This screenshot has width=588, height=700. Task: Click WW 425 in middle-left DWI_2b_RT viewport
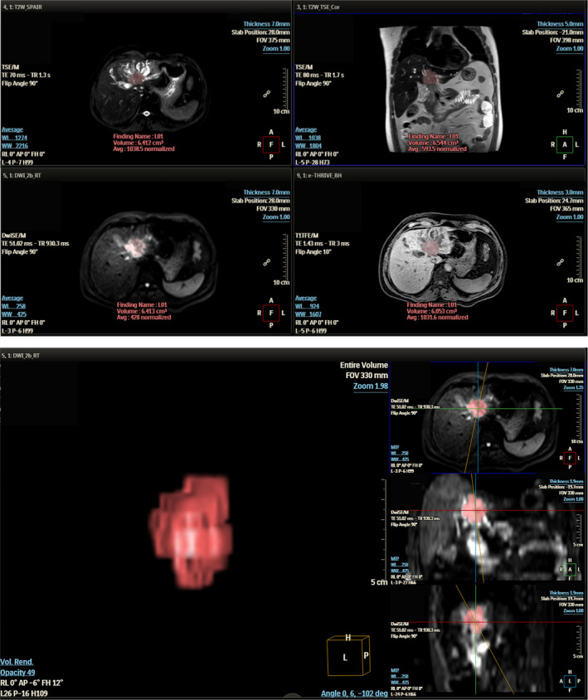coord(14,314)
